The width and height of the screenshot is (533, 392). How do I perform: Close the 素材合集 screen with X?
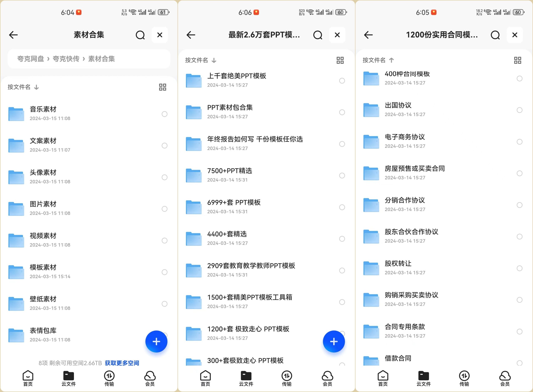pos(160,35)
